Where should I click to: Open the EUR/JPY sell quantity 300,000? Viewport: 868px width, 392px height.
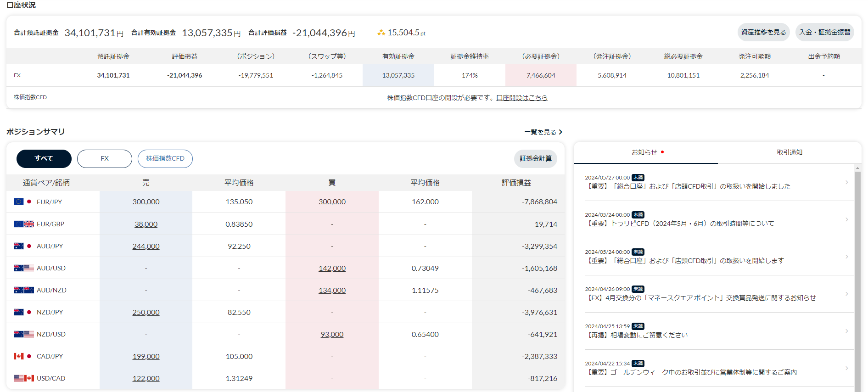(x=146, y=202)
